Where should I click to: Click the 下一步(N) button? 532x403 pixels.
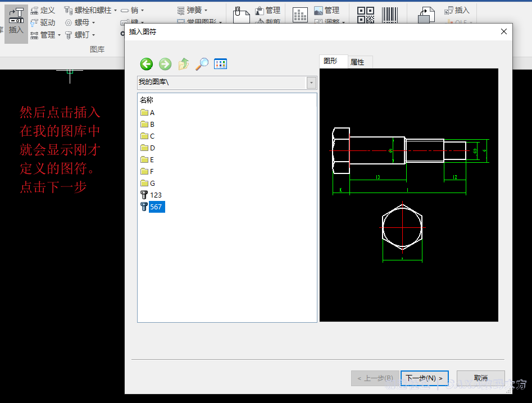(x=424, y=378)
